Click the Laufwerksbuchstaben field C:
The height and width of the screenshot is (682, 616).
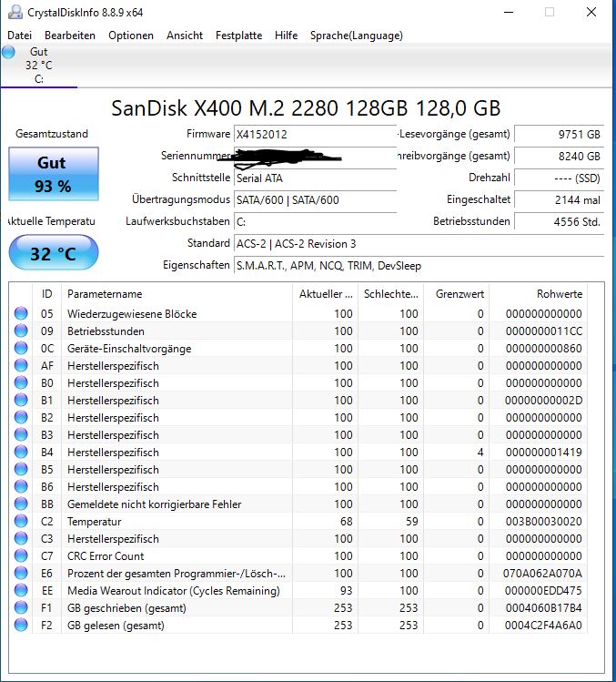coord(315,222)
